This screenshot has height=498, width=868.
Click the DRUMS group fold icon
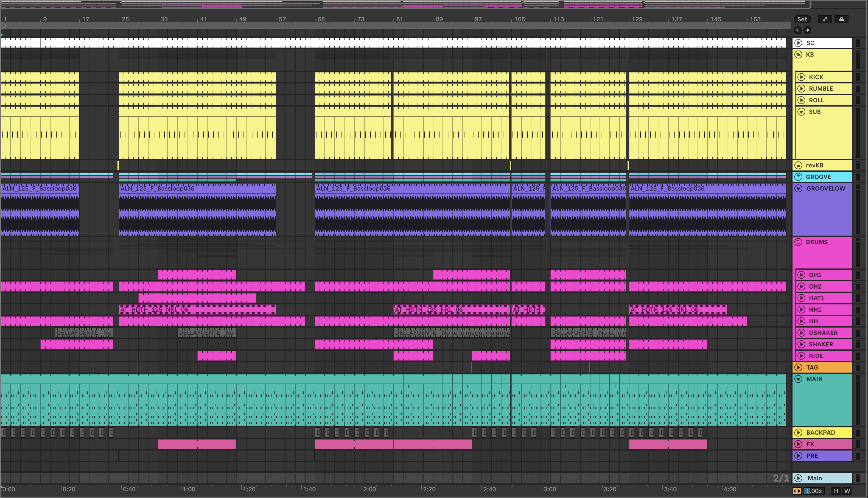coord(798,242)
